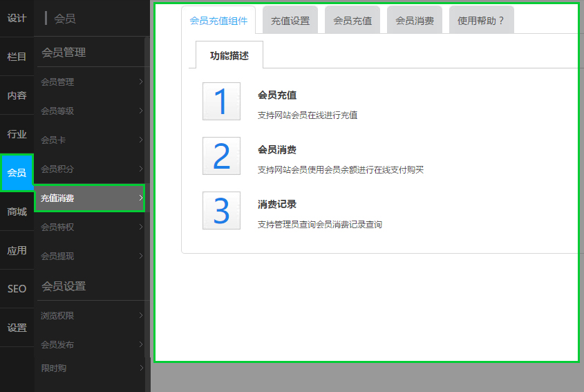Expand chevron beside 会员管理 item
Screen dimensions: 584x392
(x=141, y=82)
